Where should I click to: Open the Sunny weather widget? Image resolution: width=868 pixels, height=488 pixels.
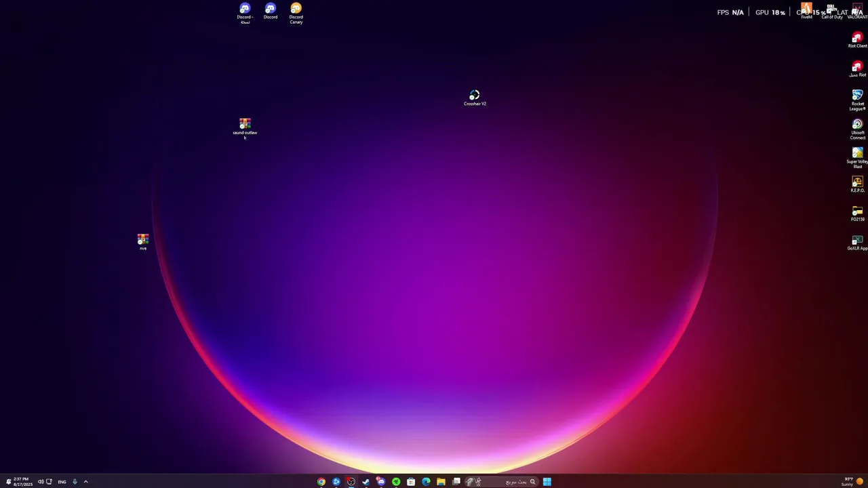point(852,482)
